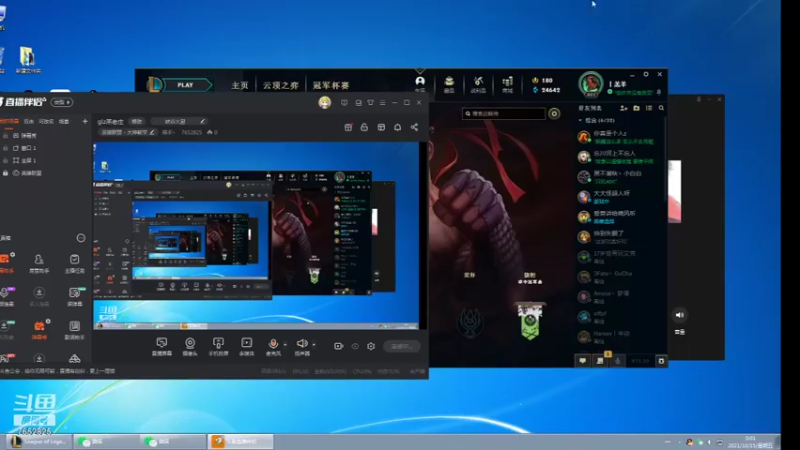Click the lock icon in streaming toolbar
This screenshot has height=450, width=800.
click(364, 127)
